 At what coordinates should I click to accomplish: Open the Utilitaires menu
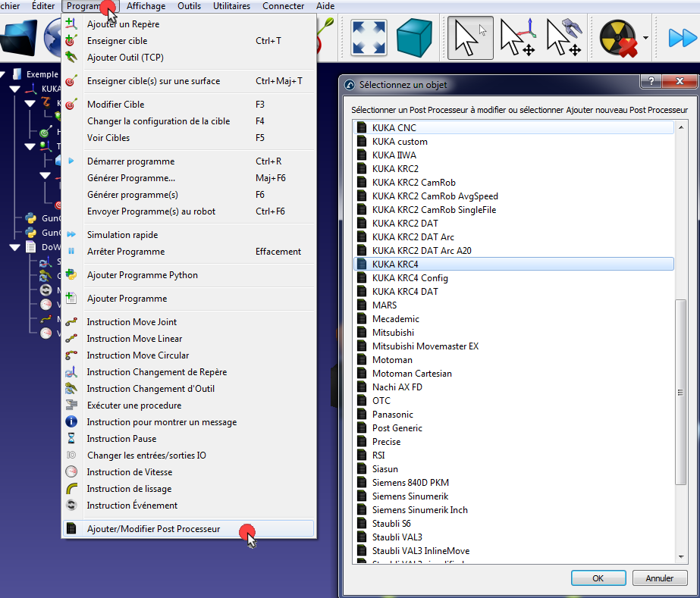coord(232,6)
